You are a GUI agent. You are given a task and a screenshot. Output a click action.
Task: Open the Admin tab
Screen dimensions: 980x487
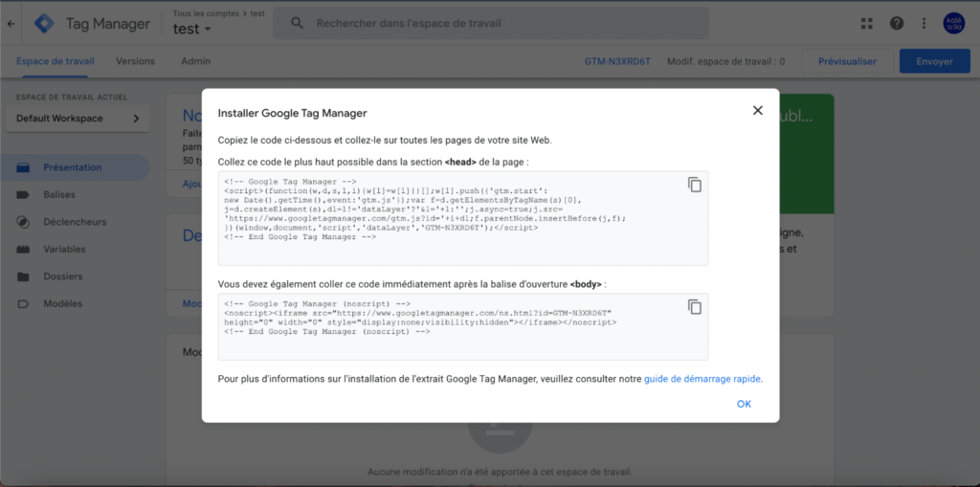tap(195, 61)
